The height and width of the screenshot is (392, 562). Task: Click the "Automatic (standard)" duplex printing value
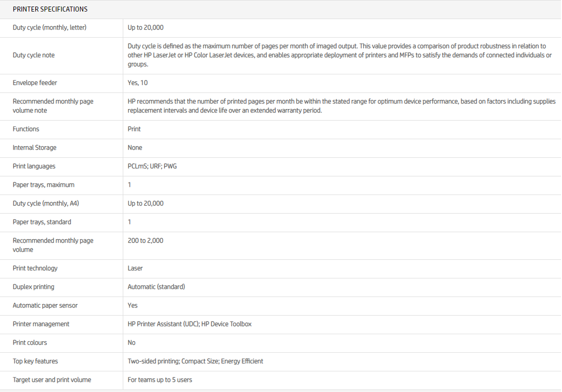pyautogui.click(x=156, y=287)
